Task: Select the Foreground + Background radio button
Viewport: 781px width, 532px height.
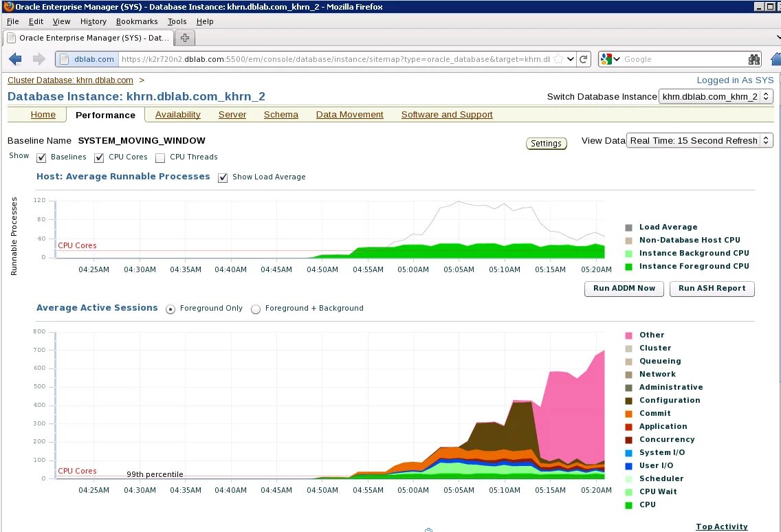Action: coord(256,309)
